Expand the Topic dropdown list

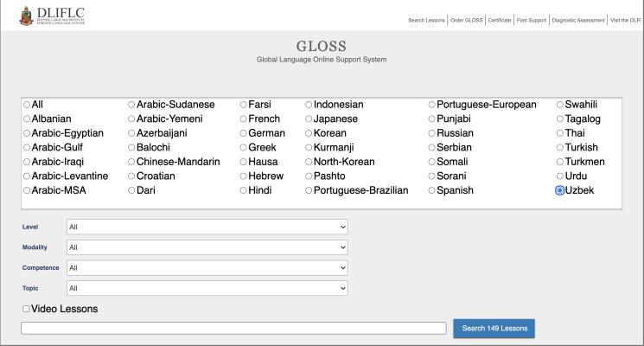[x=207, y=288]
